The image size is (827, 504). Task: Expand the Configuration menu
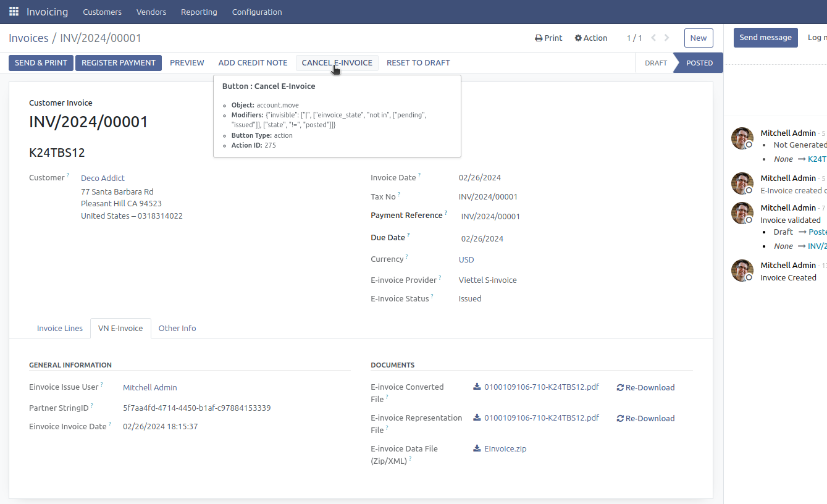(x=257, y=12)
